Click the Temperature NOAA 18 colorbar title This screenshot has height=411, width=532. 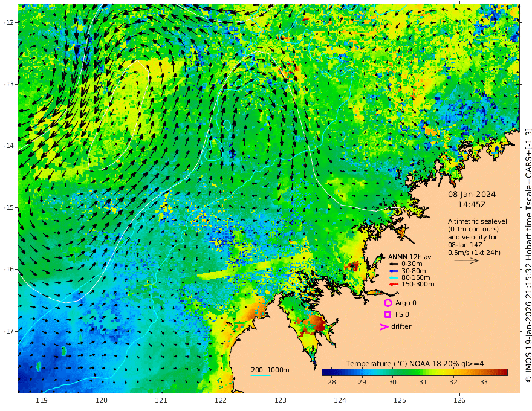click(x=415, y=364)
